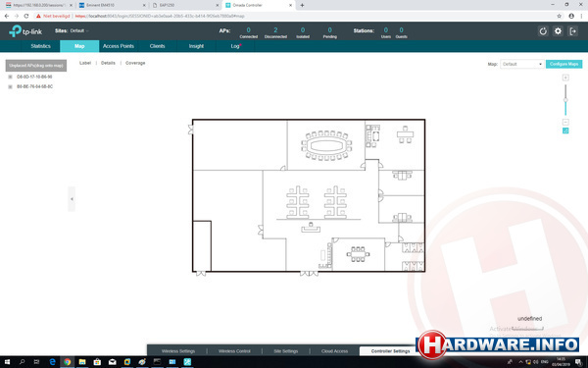The height and width of the screenshot is (368, 588).
Task: Open the Map selection dropdown
Action: pyautogui.click(x=521, y=64)
